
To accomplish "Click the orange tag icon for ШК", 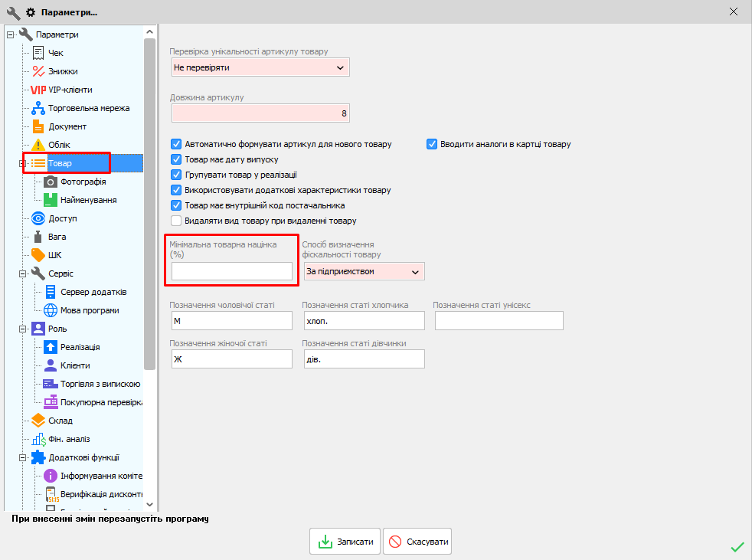I will [38, 255].
